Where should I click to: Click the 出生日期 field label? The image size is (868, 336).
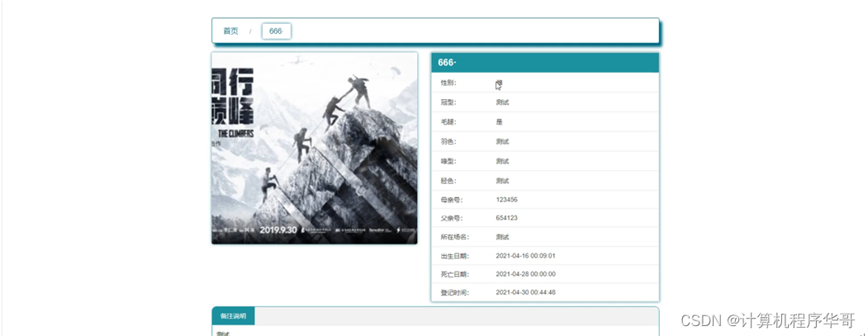(454, 256)
